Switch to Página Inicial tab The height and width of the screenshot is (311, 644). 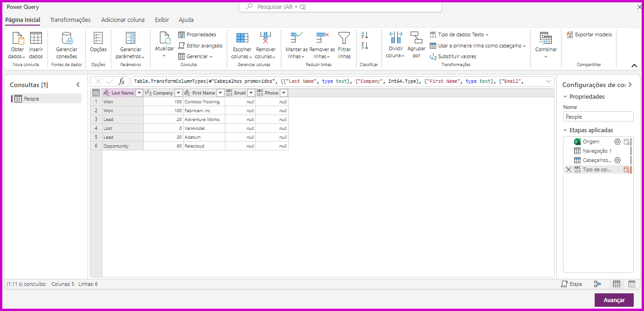[23, 20]
